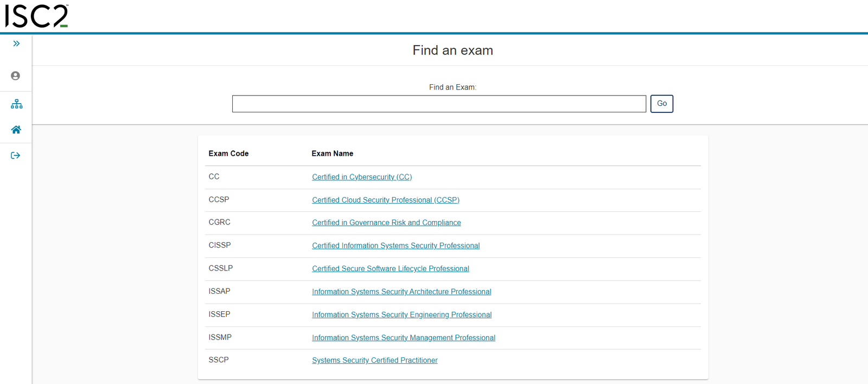The height and width of the screenshot is (384, 868).
Task: Open Certified Secure Software Lifecycle Professional link
Action: coord(391,269)
